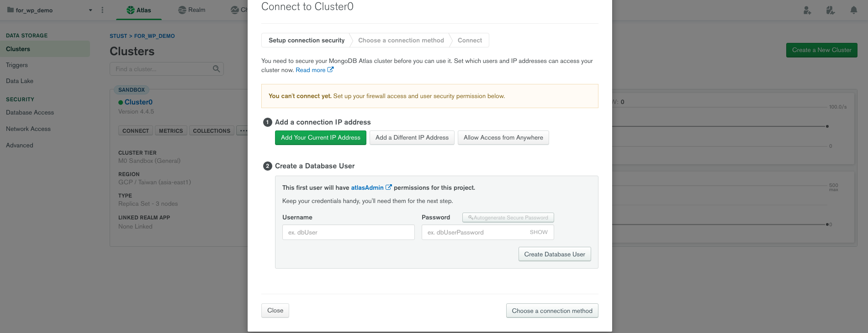Click the for_wp_demo folder icon
The width and height of the screenshot is (868, 333).
pyautogui.click(x=10, y=10)
